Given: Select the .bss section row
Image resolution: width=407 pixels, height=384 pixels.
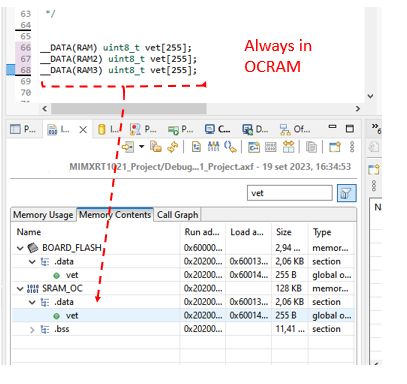Looking at the screenshot, I should tap(183, 329).
